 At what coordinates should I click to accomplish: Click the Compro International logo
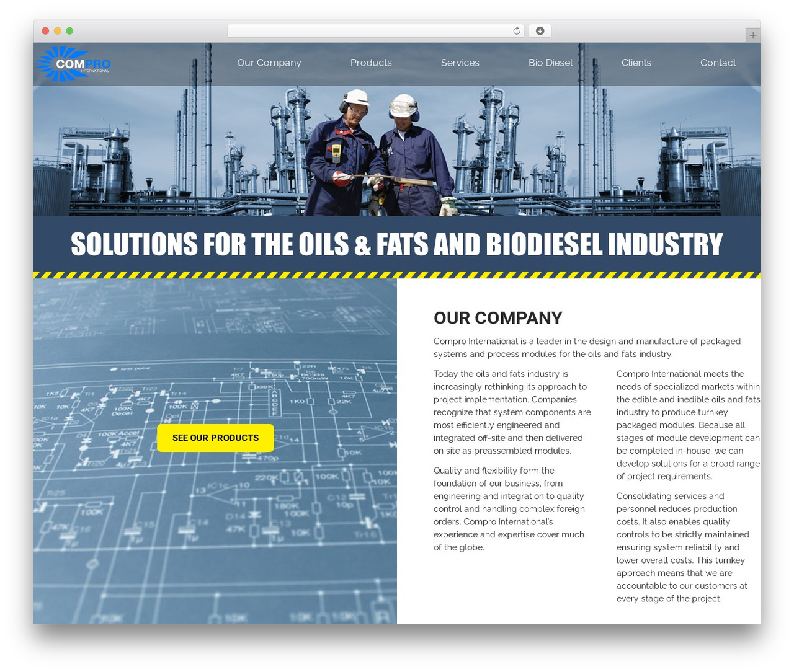[x=73, y=64]
